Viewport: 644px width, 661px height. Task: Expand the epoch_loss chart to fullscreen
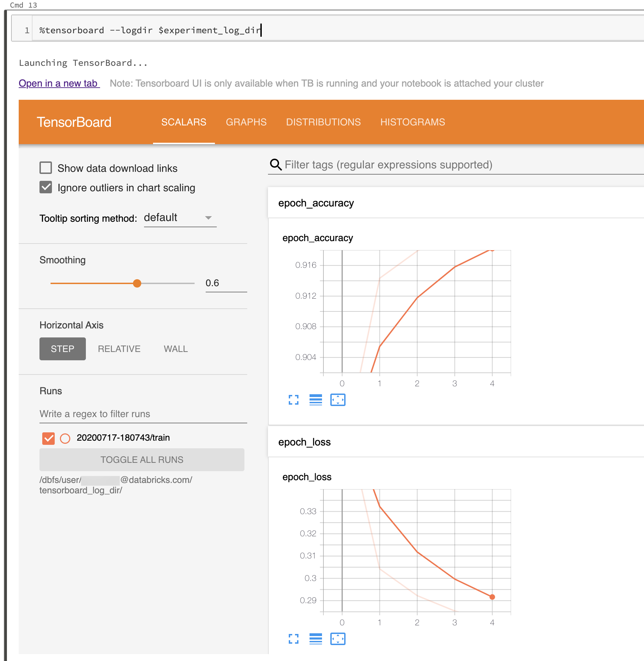294,639
